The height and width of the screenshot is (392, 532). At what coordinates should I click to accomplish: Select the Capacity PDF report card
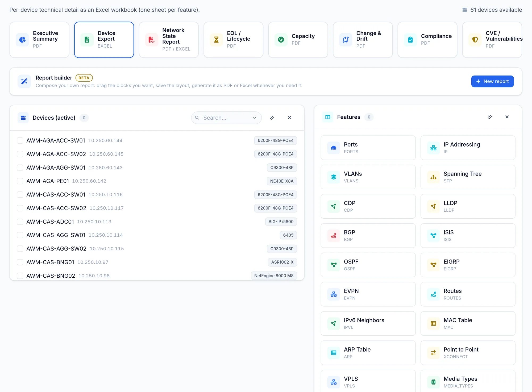click(x=298, y=40)
